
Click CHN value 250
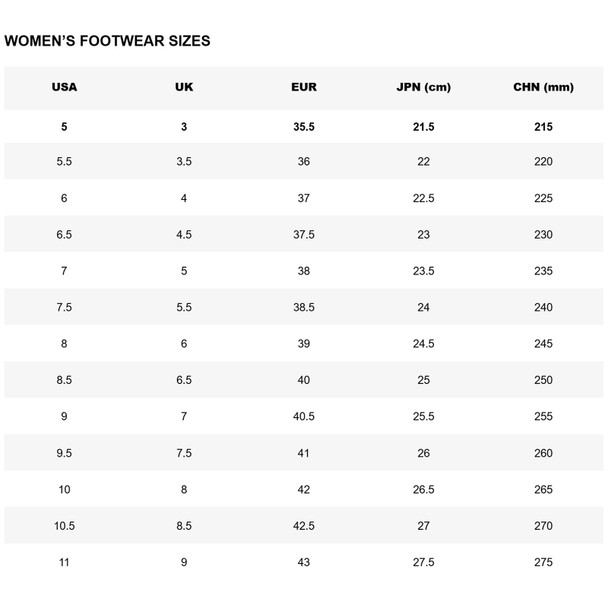tap(543, 380)
